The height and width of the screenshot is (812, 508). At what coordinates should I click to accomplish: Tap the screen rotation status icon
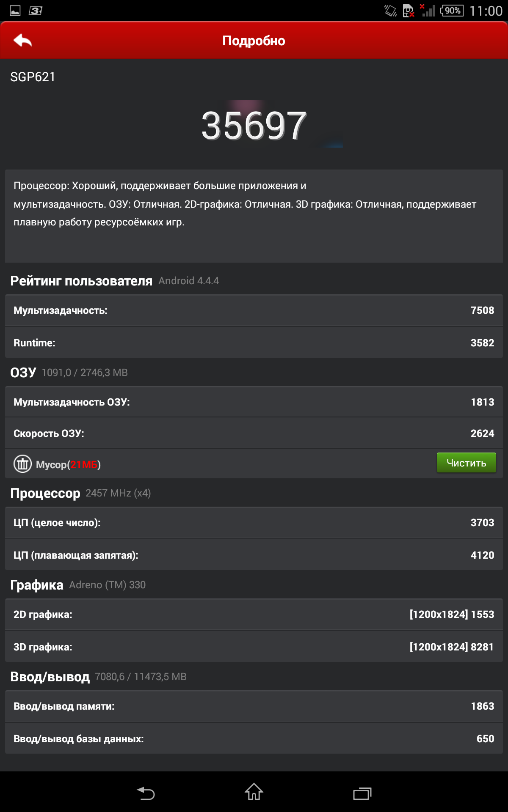coord(390,11)
